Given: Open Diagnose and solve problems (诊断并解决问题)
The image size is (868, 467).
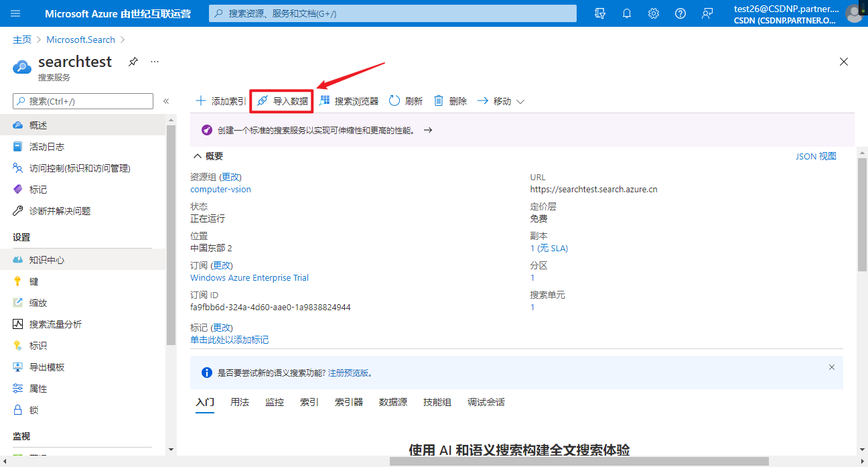Looking at the screenshot, I should click(x=83, y=211).
